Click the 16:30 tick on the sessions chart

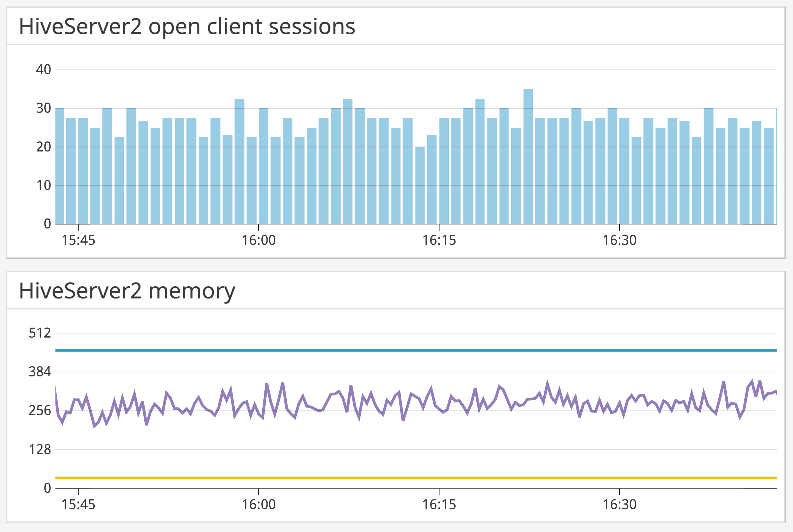(620, 240)
